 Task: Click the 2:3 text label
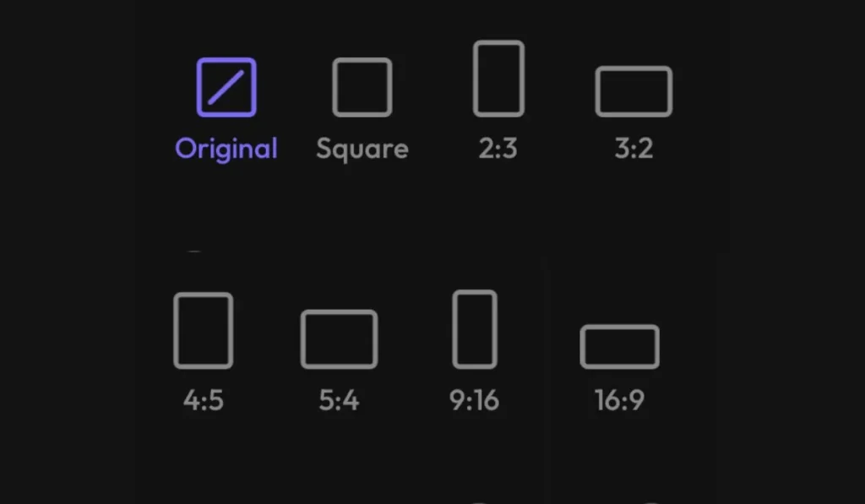[498, 149]
